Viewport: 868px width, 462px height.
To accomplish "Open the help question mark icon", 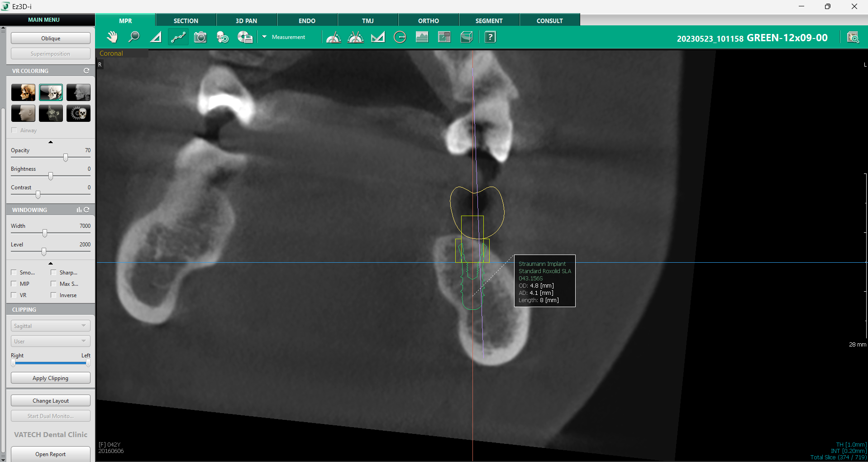I will coord(490,37).
